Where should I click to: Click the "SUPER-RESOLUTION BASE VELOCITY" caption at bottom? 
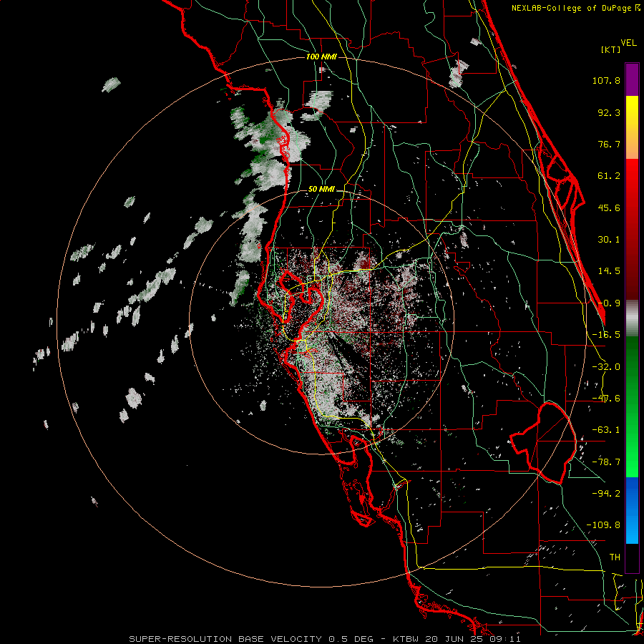coord(225,639)
